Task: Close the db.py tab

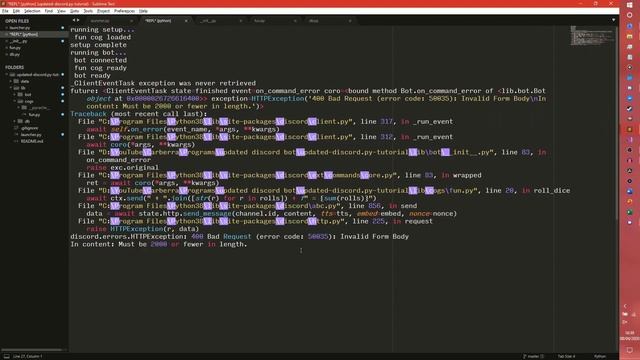Action: pyautogui.click(x=350, y=21)
